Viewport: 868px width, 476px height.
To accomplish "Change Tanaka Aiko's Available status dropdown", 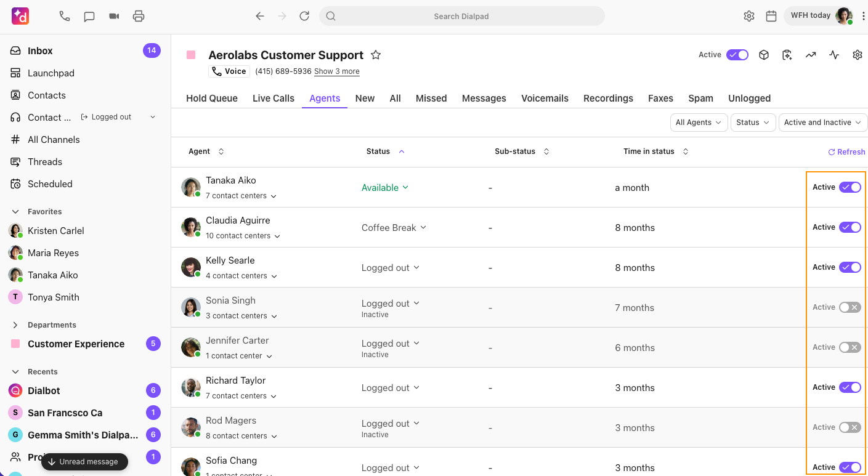I will (385, 188).
